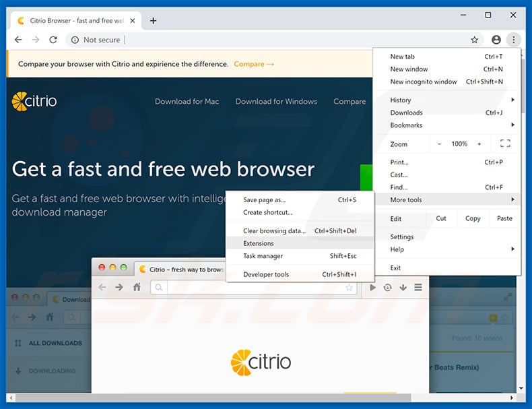Open the hamburger menu in mockup toolbar
The image size is (532, 409).
(418, 288)
